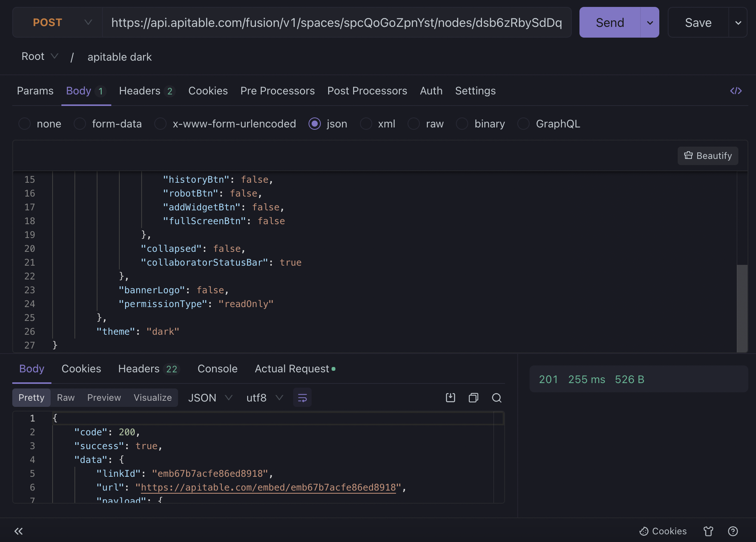Select Preview response view
The image size is (756, 542).
pos(104,398)
